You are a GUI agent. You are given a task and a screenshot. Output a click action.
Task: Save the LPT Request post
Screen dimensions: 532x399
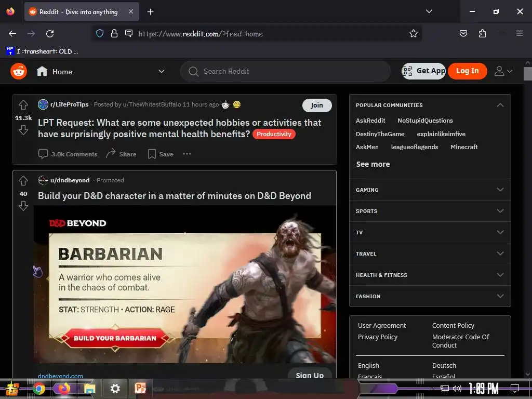pos(161,154)
